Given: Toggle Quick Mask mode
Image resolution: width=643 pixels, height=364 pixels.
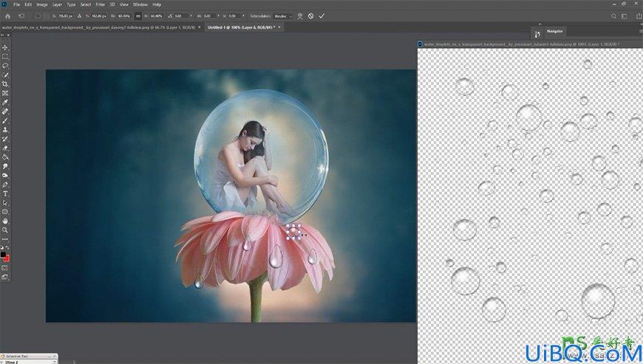Looking at the screenshot, I should [x=5, y=268].
